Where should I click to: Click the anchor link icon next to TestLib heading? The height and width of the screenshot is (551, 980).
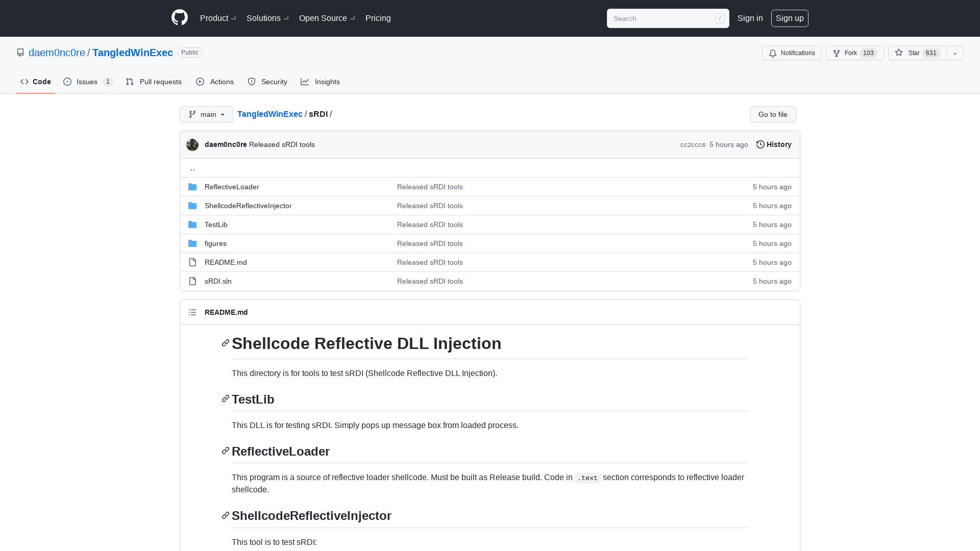pyautogui.click(x=226, y=399)
